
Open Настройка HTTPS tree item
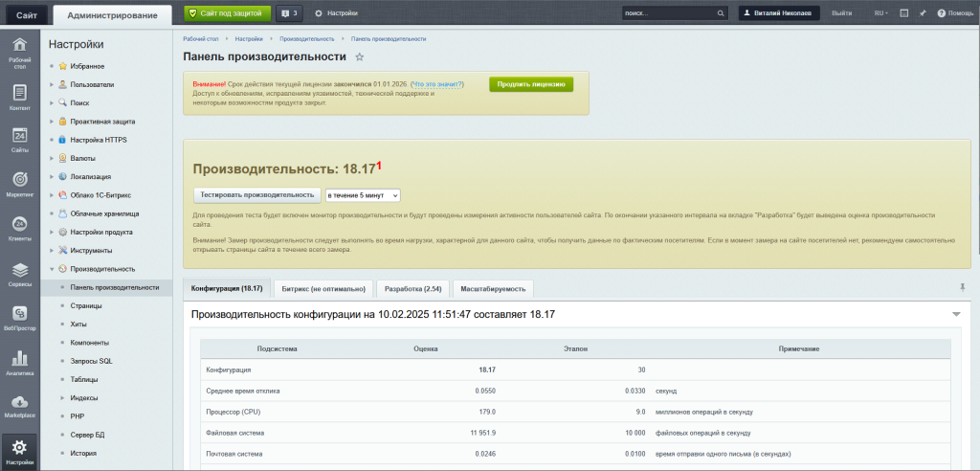(x=99, y=140)
